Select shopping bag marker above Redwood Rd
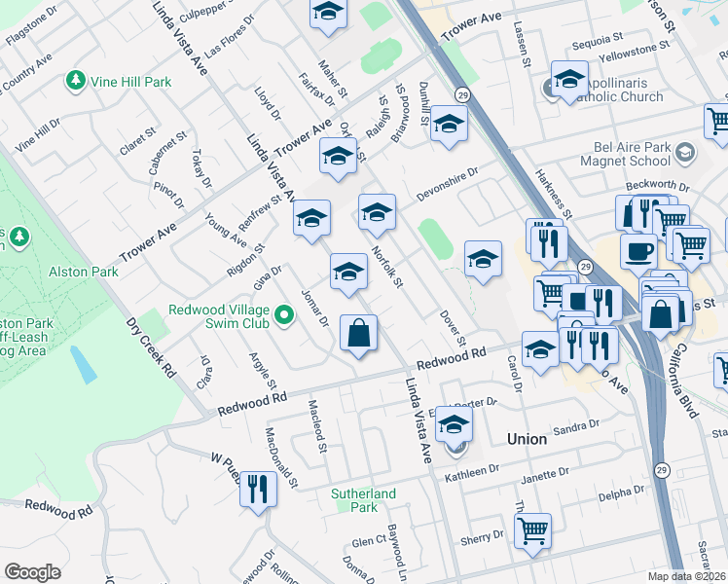Screen dimensions: 728x584 (x=358, y=333)
